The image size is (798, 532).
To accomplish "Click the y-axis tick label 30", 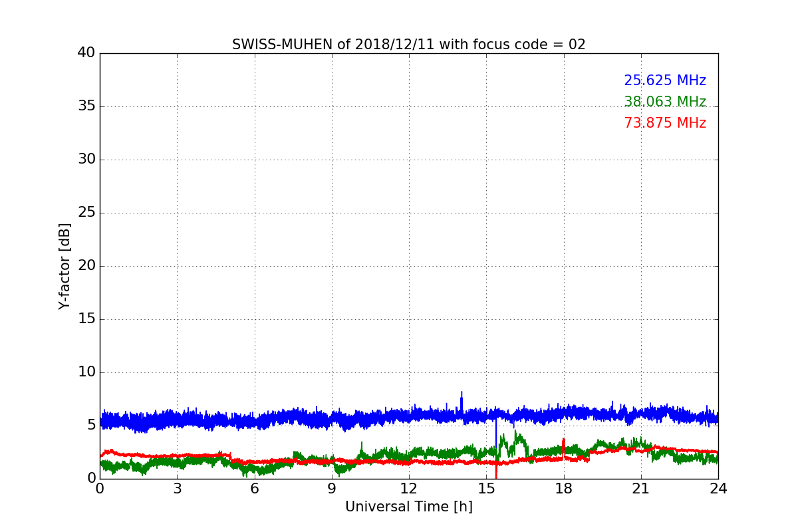I will pyautogui.click(x=86, y=159).
